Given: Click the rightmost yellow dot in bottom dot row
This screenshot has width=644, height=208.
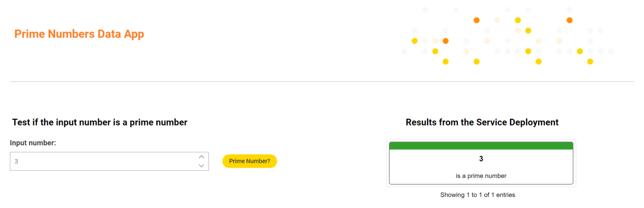Looking at the screenshot, I should [590, 62].
